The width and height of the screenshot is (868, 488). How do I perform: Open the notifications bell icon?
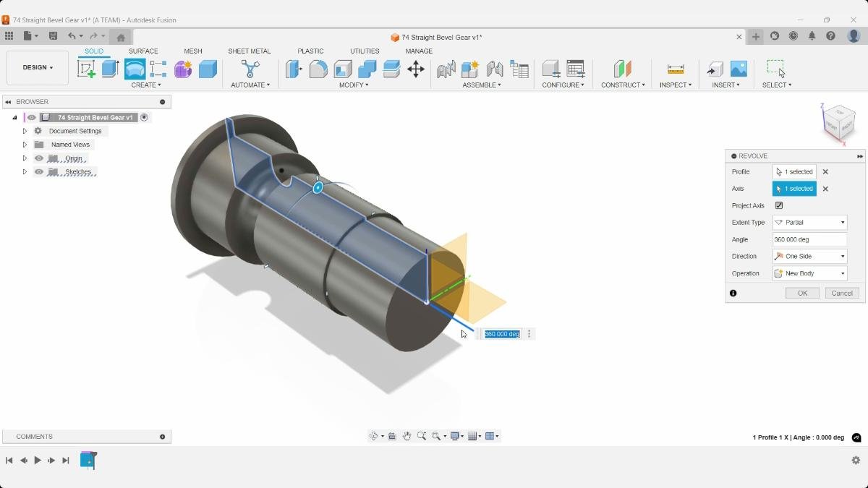click(x=812, y=36)
